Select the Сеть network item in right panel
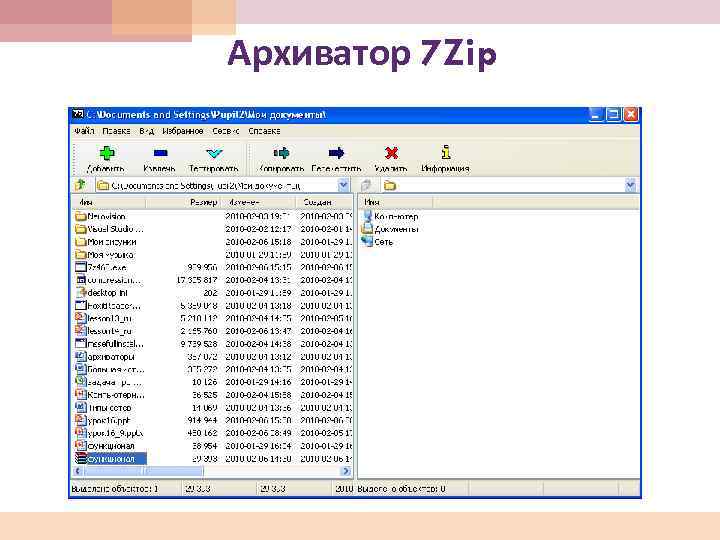Viewport: 720px width, 540px height. 377,242
